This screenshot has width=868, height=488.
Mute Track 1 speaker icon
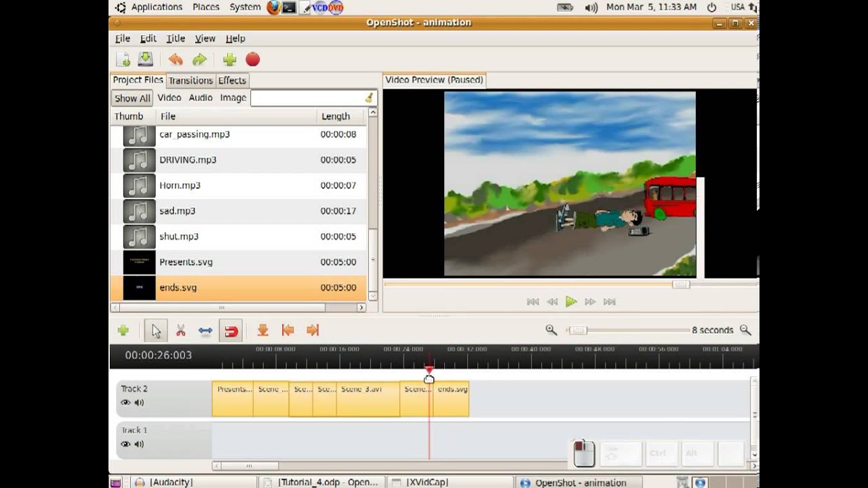[x=139, y=444]
